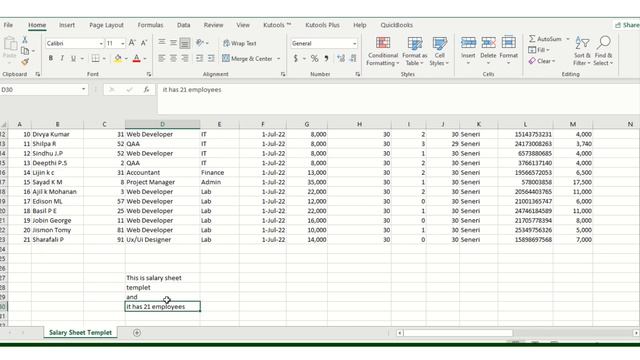
Task: Apply the Borders icon
Action: [95, 58]
